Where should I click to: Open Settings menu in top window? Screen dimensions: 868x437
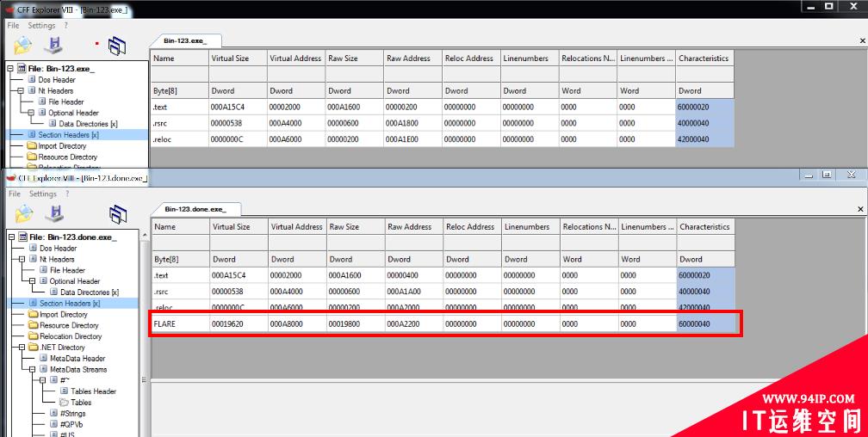point(41,26)
